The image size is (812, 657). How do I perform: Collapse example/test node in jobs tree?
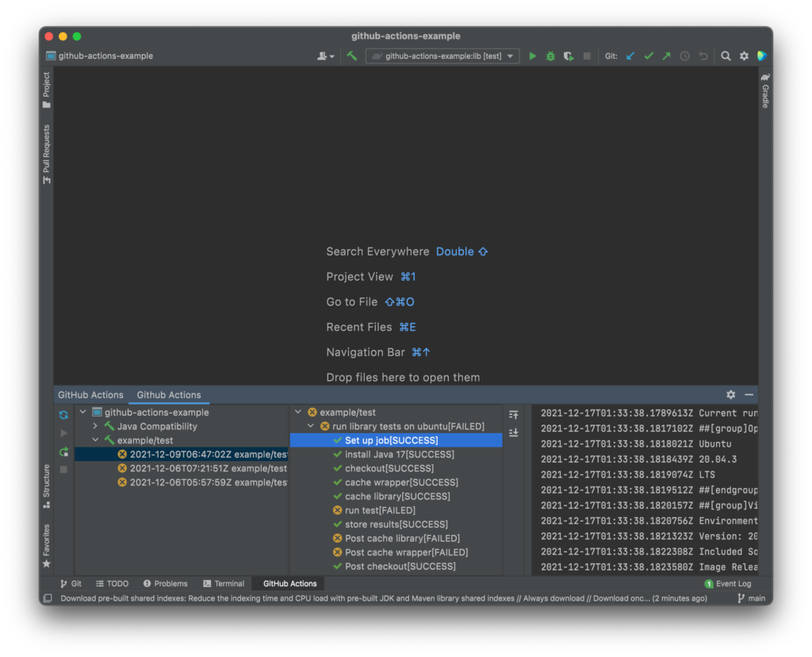(x=298, y=412)
